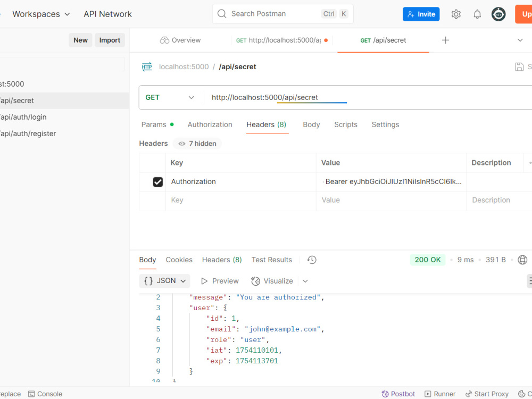Click the 391 B response size
Image resolution: width=532 pixels, height=399 pixels.
pos(495,260)
